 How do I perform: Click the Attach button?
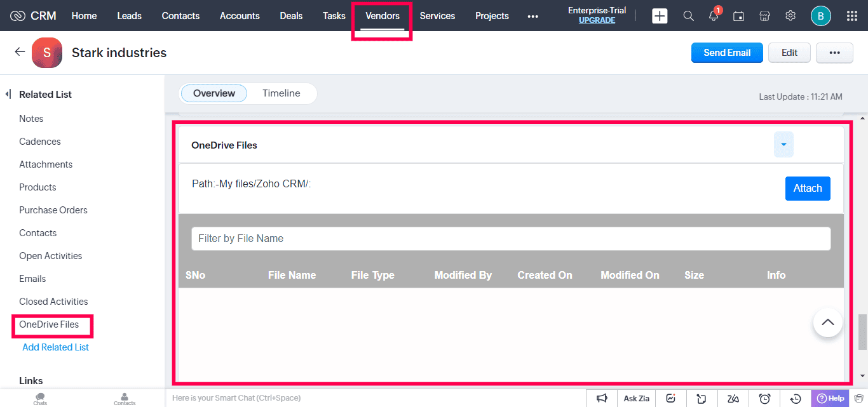pos(808,189)
